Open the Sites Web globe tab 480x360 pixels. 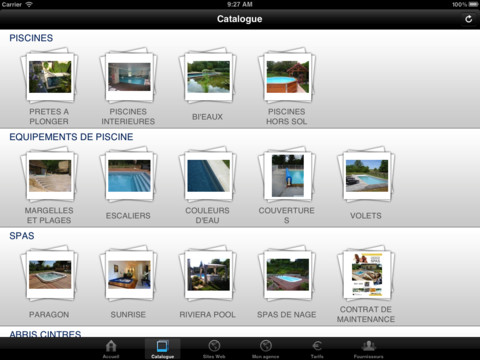point(214,349)
